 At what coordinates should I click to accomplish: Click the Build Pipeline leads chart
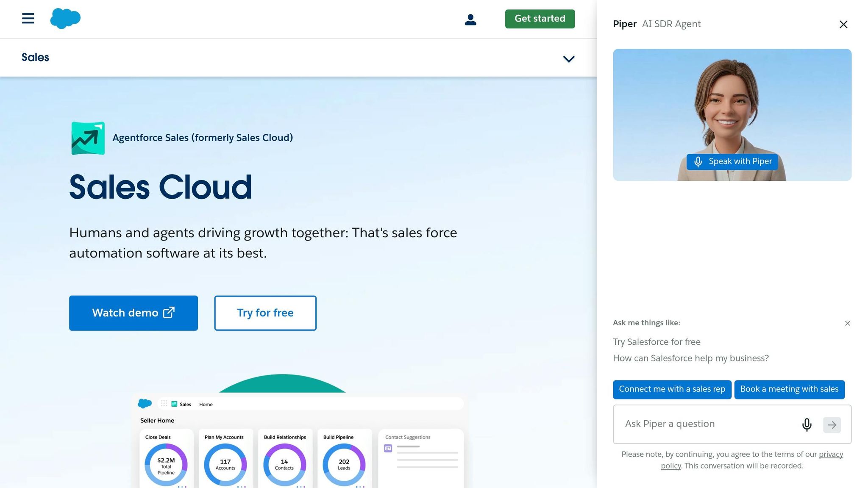[x=344, y=465]
